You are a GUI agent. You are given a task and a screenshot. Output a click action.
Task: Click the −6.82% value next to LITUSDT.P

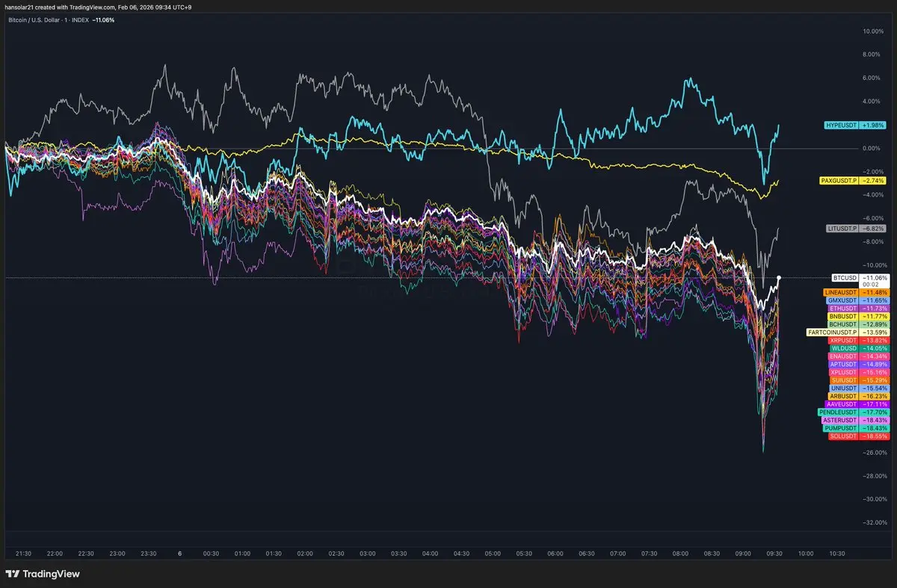[x=872, y=229]
